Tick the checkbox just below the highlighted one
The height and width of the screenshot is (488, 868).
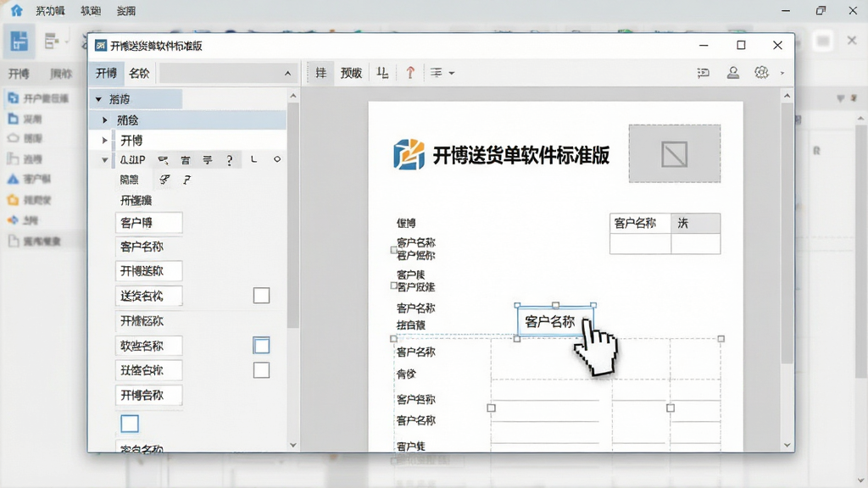(261, 370)
